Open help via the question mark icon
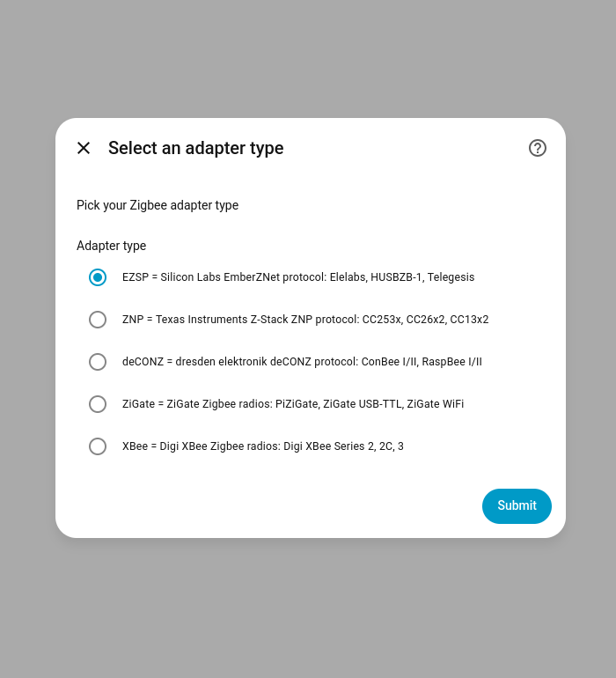Viewport: 616px width, 678px height. pos(538,148)
